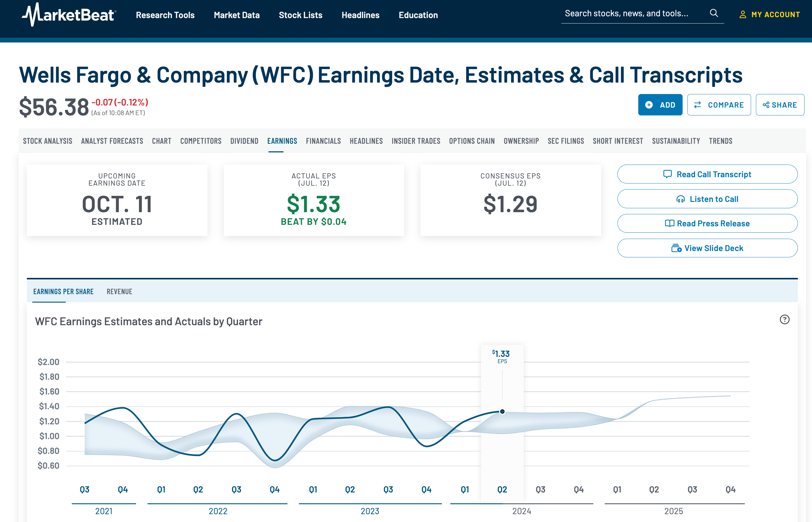
Task: Open the Dividend section tab
Action: click(244, 141)
